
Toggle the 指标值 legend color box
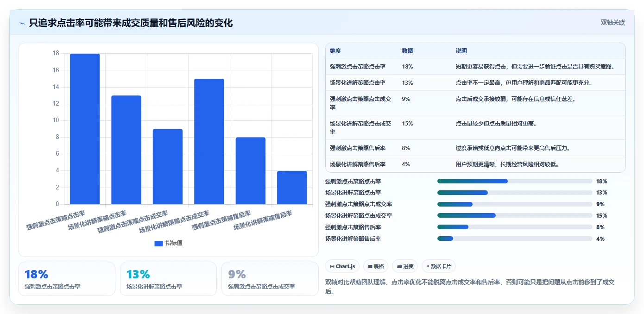tap(158, 243)
